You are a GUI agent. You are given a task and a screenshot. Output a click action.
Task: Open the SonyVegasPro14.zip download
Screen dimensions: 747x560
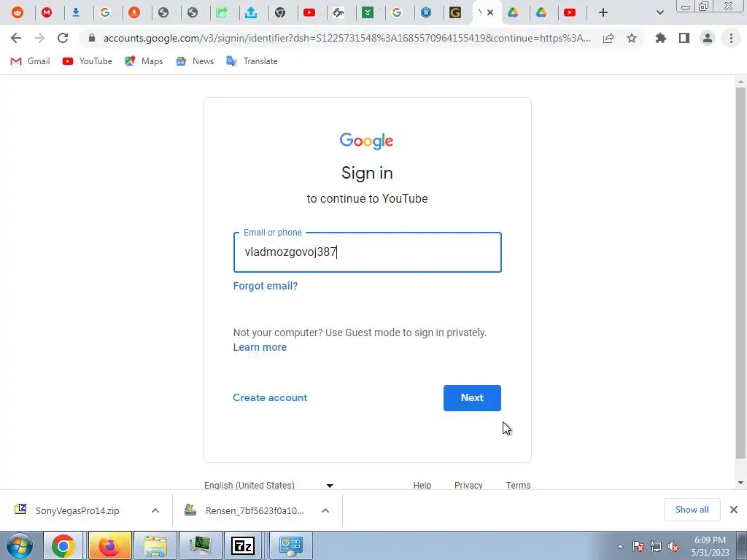tap(76, 510)
